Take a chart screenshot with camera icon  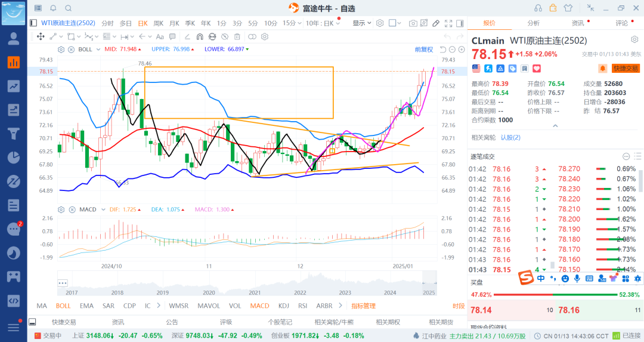click(x=413, y=23)
